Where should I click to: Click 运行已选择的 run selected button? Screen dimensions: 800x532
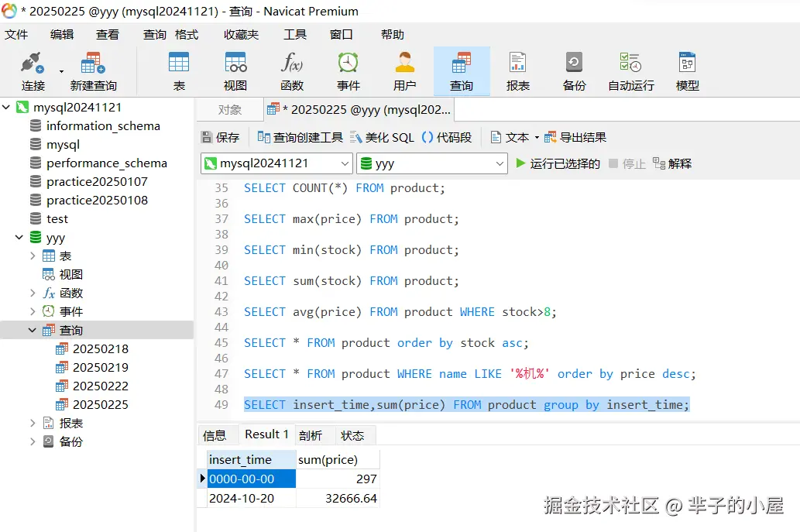coord(558,163)
